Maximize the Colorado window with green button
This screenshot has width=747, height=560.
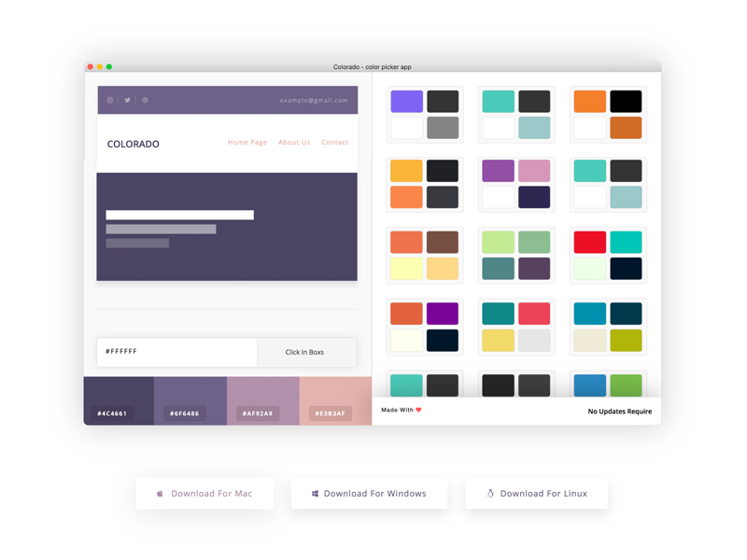[x=109, y=67]
